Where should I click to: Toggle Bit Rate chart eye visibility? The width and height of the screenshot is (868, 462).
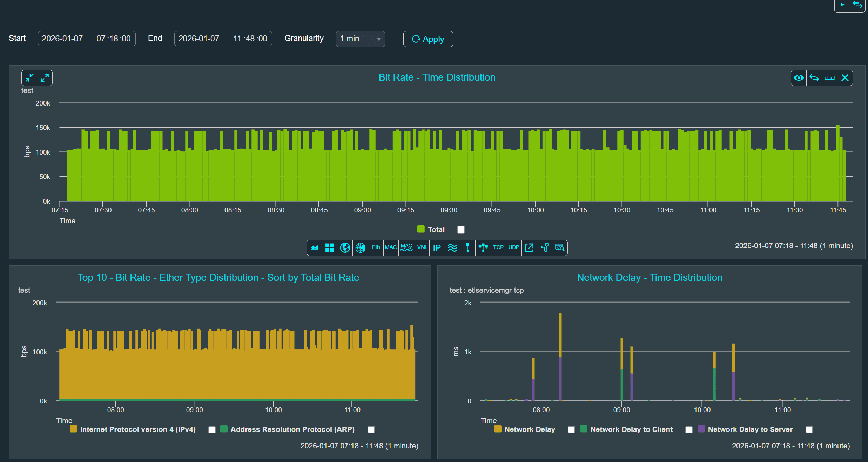pos(799,78)
